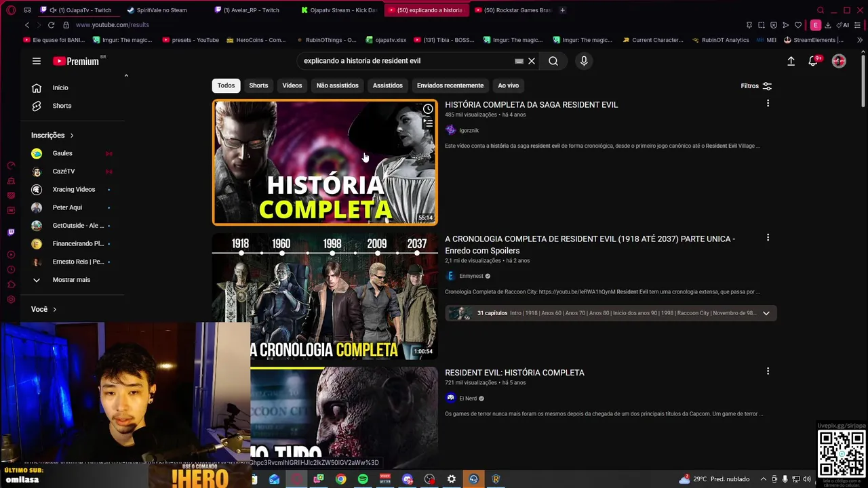Viewport: 868px width, 488px height.
Task: Open the YouTube hamburger guide menu
Action: coord(37,61)
